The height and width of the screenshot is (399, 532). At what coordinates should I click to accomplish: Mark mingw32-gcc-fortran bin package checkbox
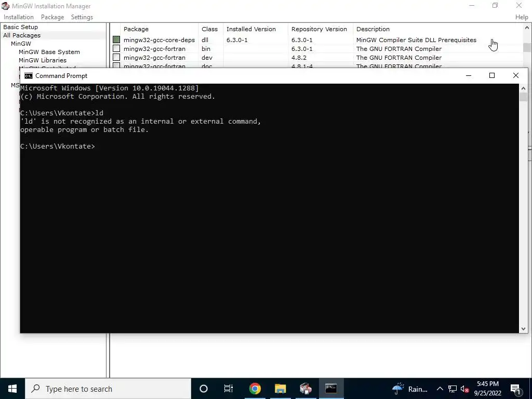pos(116,48)
